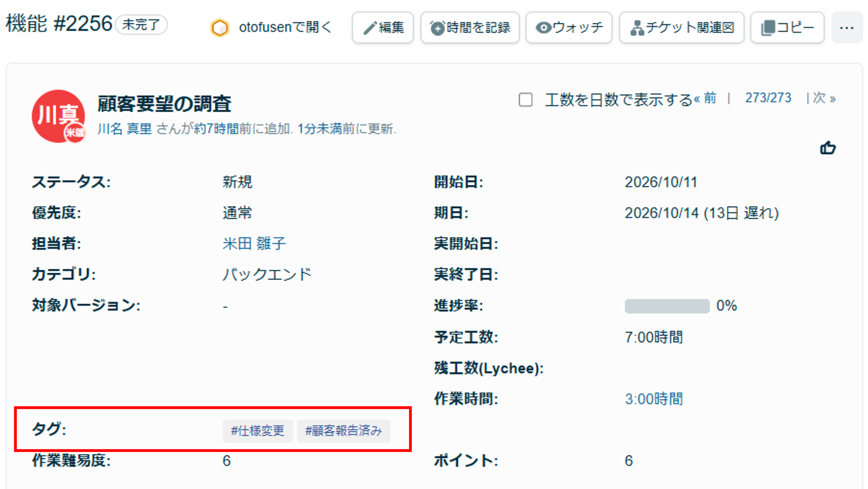The height and width of the screenshot is (489, 868).
Task: Click the コピー copy button
Action: pos(787,27)
